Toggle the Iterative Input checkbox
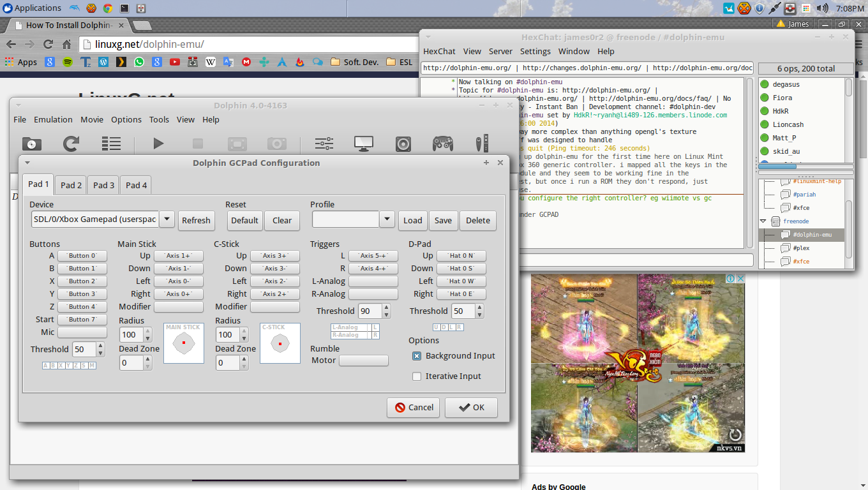 417,376
